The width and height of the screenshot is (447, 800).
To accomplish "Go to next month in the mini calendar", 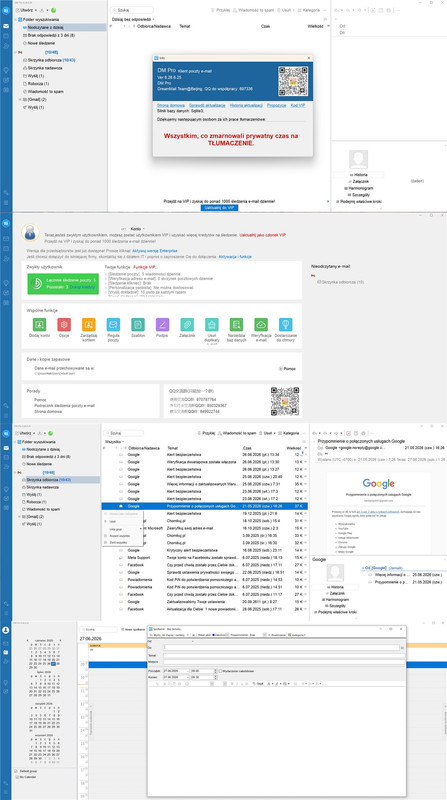I will tap(62, 640).
